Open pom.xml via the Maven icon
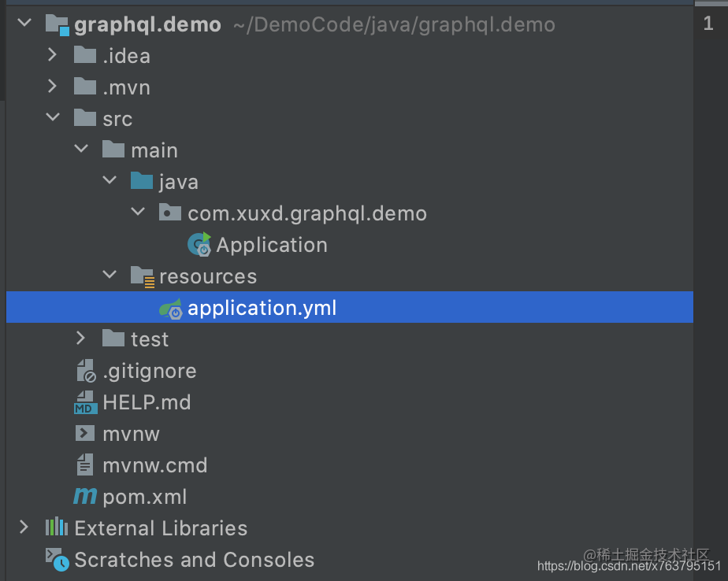This screenshot has height=581, width=728. pyautogui.click(x=85, y=496)
